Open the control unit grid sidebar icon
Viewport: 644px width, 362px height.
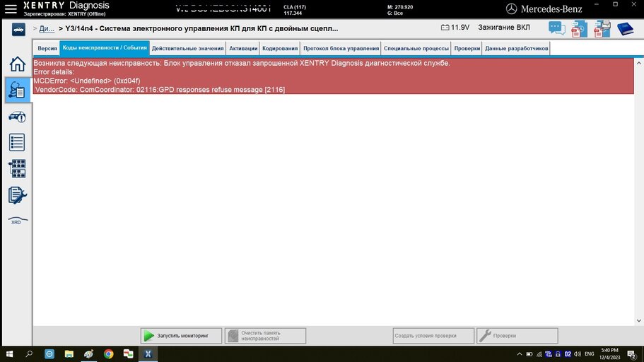[x=17, y=168]
